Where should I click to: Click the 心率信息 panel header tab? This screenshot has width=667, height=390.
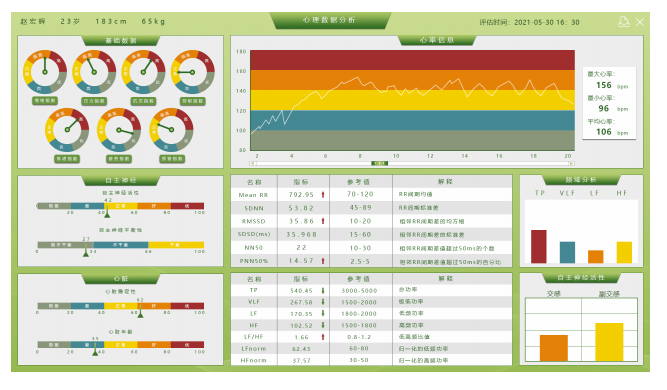click(437, 40)
